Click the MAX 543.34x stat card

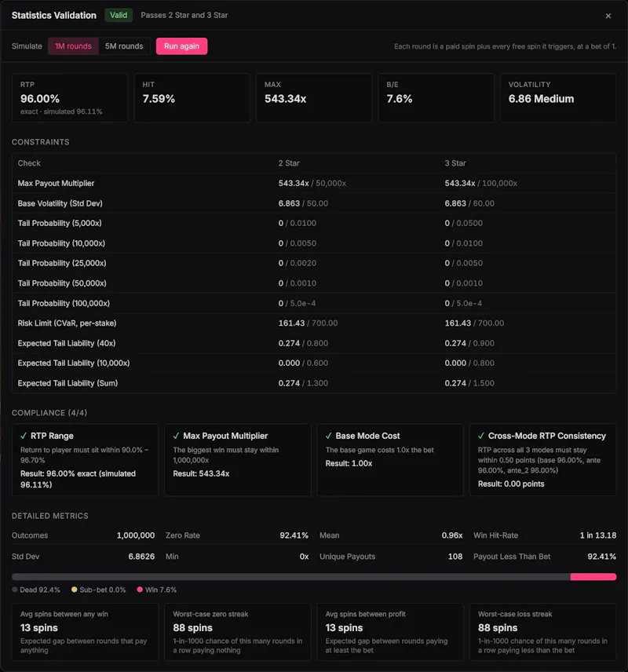tap(314, 97)
